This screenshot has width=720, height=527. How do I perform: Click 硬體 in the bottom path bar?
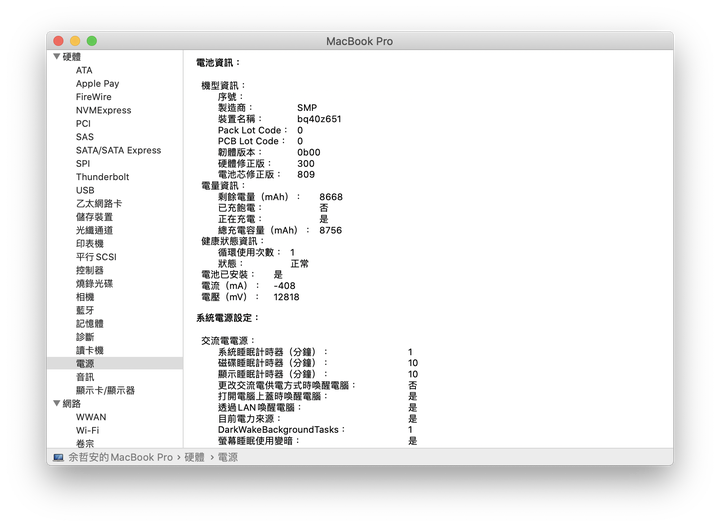coord(194,457)
